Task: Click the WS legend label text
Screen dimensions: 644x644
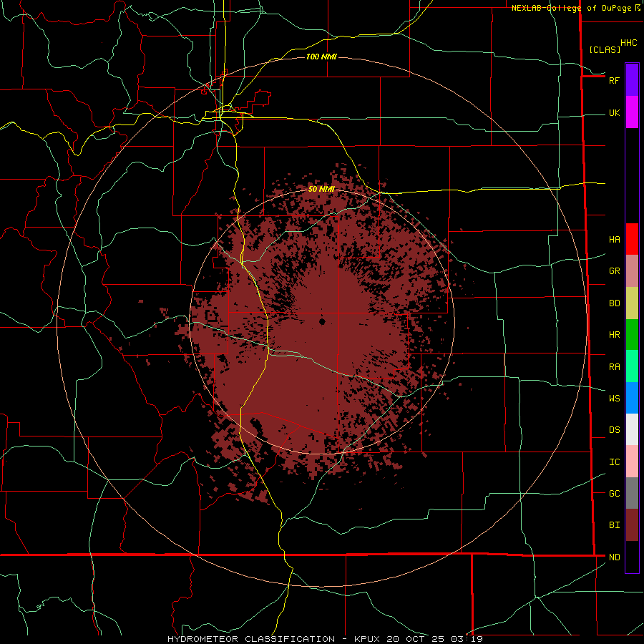Action: click(614, 399)
